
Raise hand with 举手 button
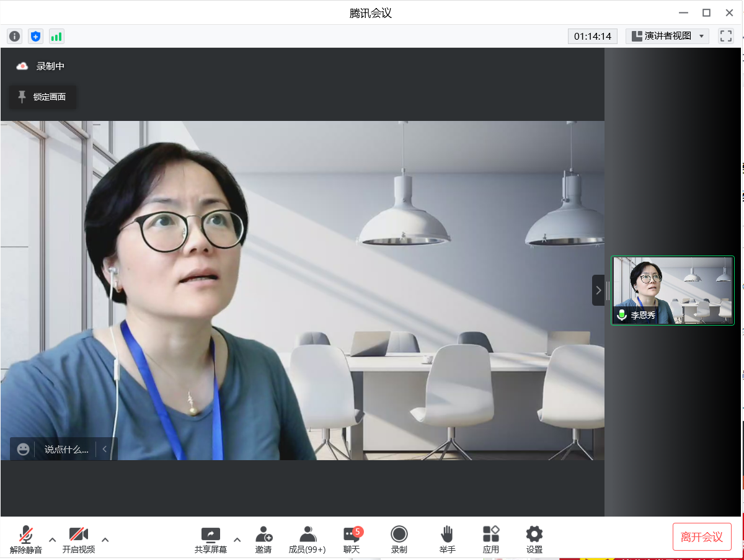[x=447, y=540]
